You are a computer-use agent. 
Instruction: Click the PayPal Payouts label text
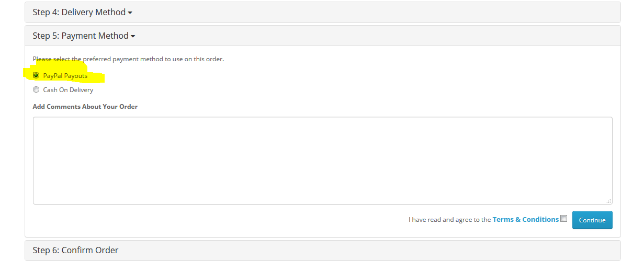coord(65,76)
